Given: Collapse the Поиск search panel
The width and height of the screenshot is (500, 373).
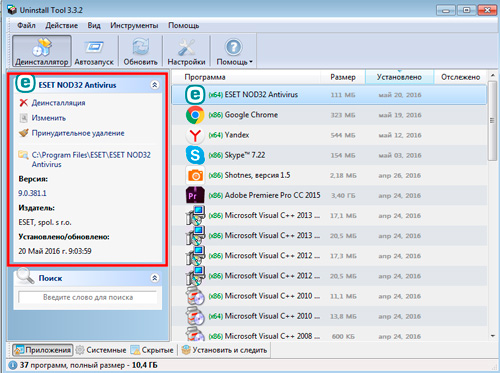Looking at the screenshot, I should coord(154,278).
